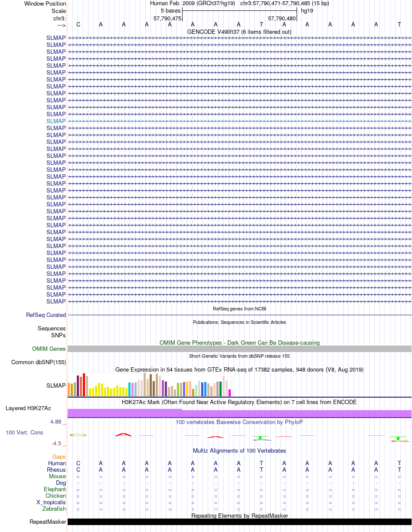Click the -4.5 conservation scale value

coord(58,444)
